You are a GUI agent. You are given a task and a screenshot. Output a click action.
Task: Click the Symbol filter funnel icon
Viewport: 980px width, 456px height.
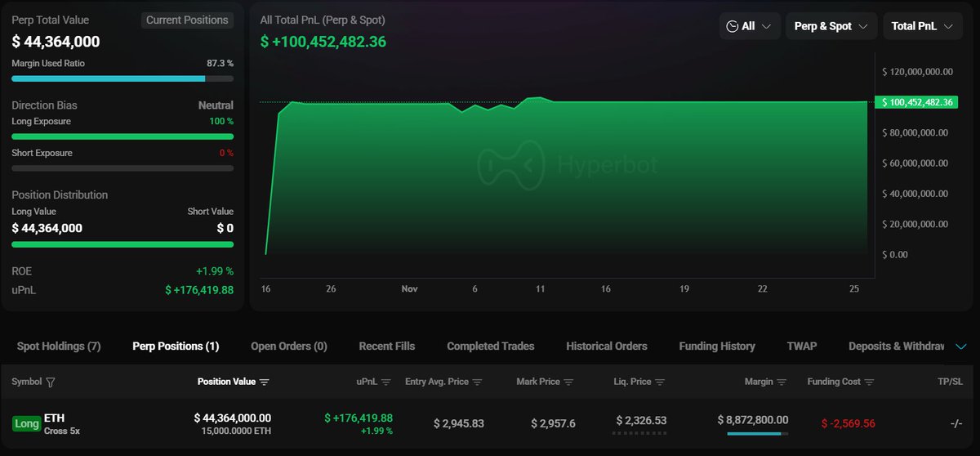[x=51, y=382]
